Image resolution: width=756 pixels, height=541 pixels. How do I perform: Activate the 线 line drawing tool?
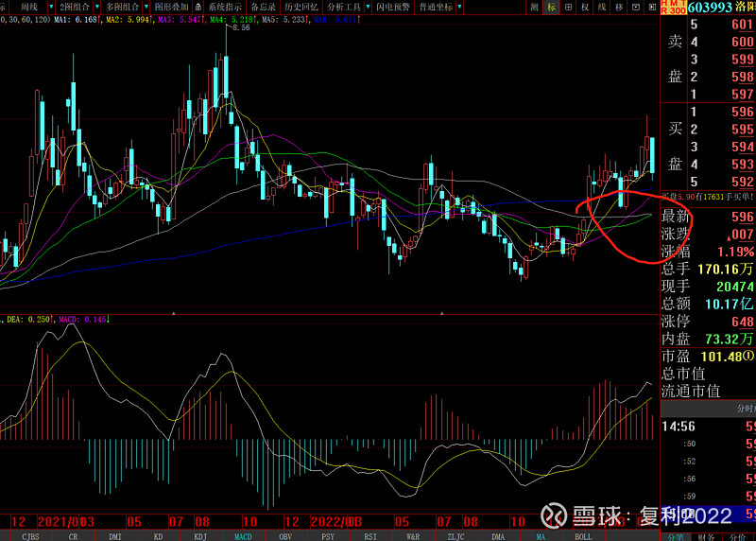[x=603, y=7]
